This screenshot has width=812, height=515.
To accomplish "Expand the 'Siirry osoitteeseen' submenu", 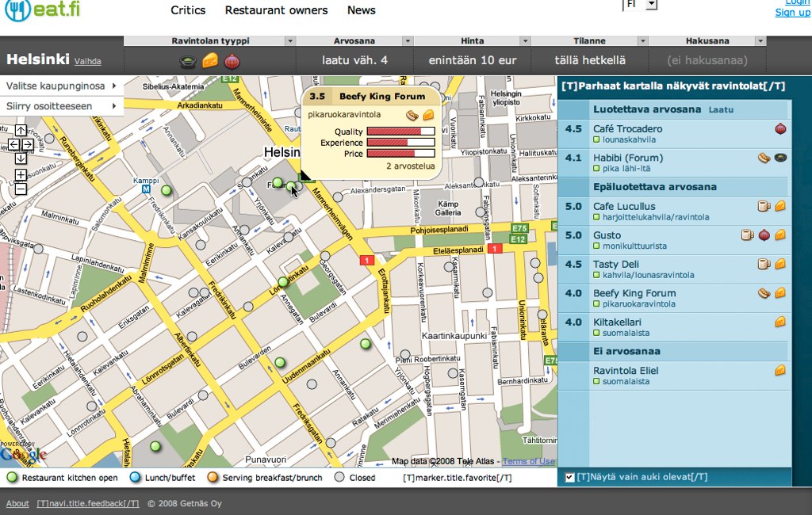I will [x=114, y=106].
